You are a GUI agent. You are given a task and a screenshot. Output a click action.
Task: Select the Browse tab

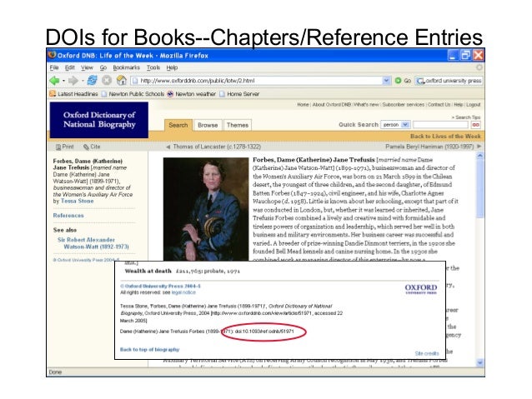208,125
